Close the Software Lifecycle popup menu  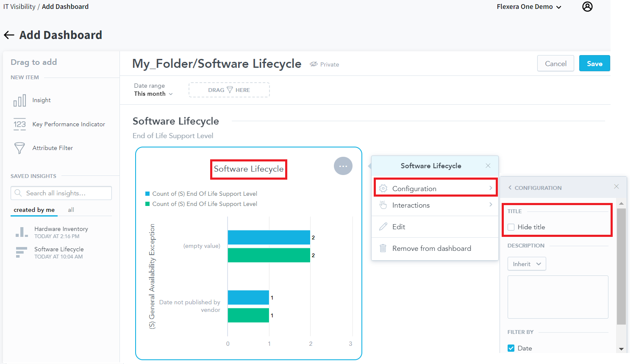pyautogui.click(x=488, y=166)
